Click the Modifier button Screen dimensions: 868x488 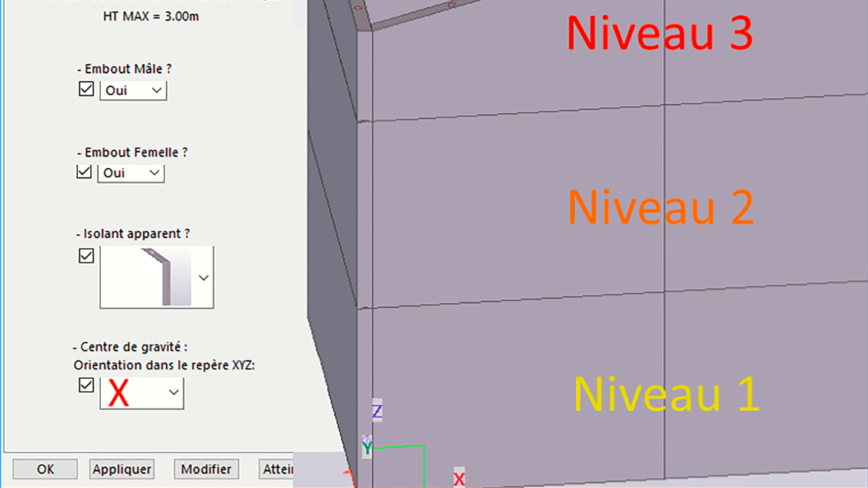tap(206, 469)
